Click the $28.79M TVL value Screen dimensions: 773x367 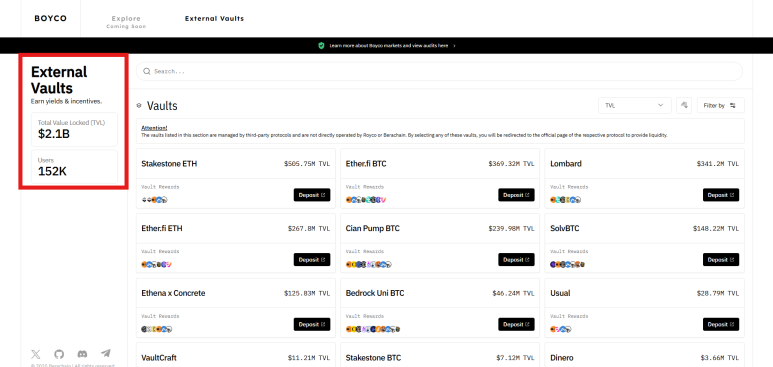click(718, 293)
